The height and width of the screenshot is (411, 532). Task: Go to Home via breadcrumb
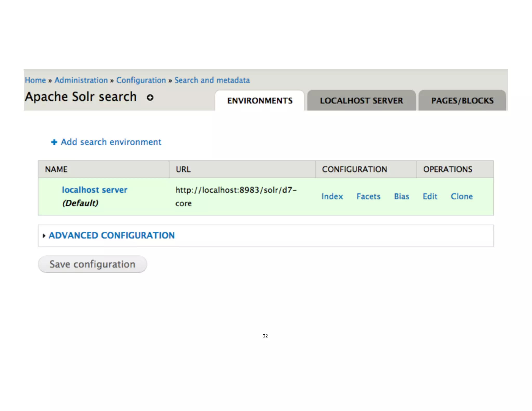click(x=35, y=80)
